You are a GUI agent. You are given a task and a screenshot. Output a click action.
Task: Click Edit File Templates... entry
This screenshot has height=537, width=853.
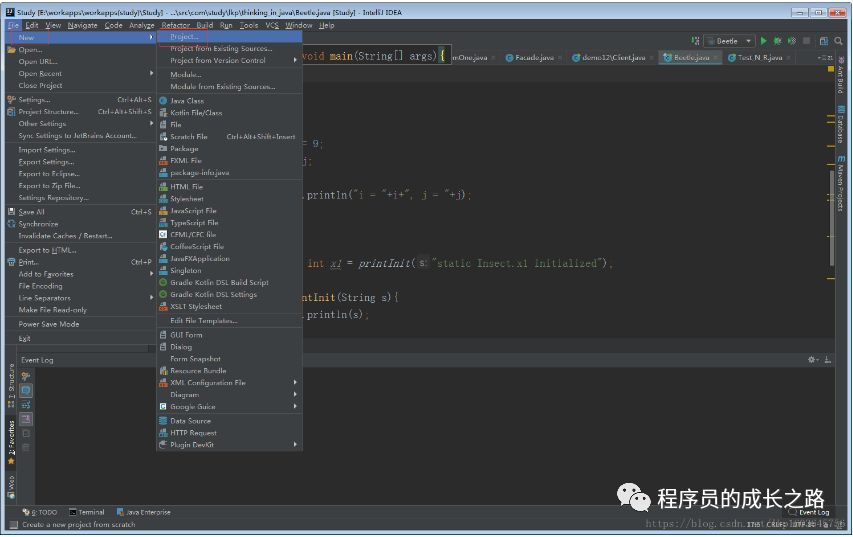(x=229, y=320)
